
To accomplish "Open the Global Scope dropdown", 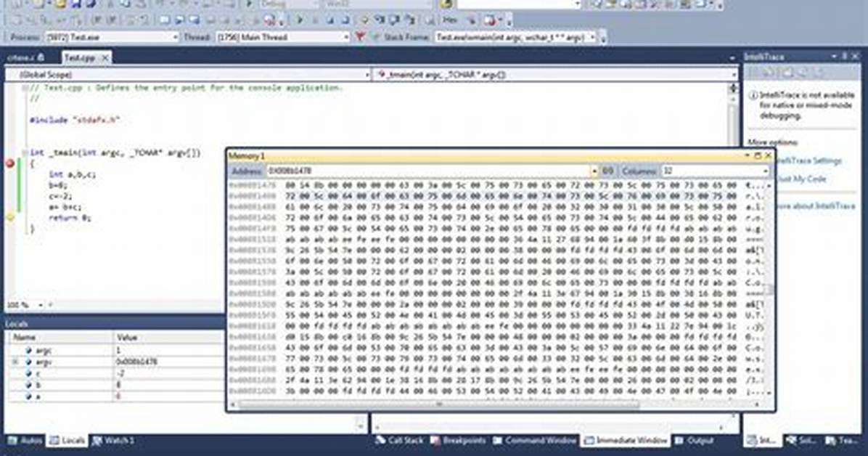I will coord(188,74).
